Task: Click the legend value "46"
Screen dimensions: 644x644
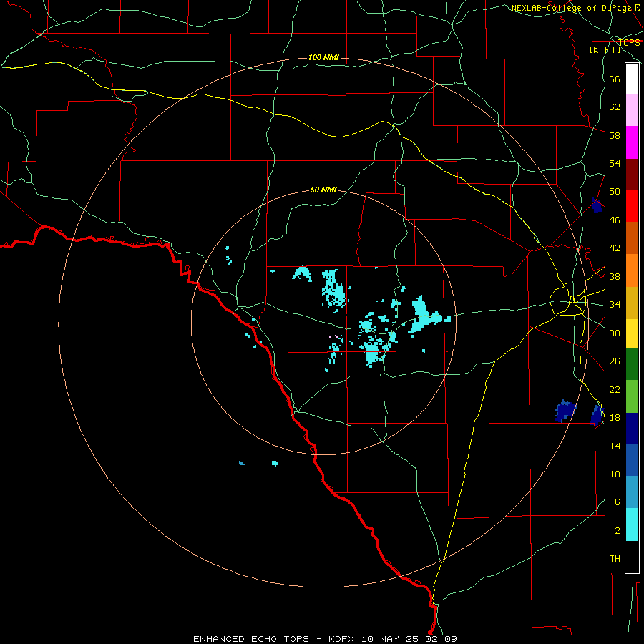Action: (x=615, y=220)
